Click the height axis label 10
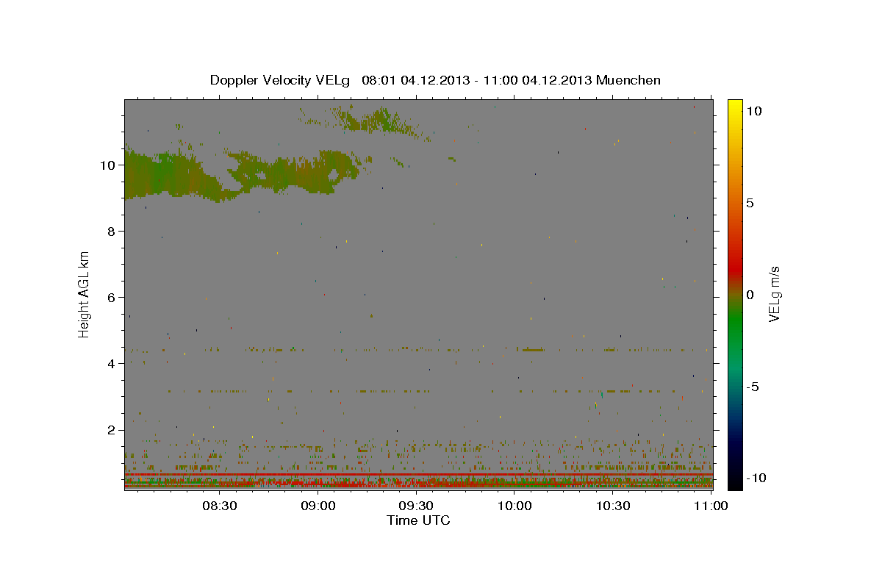Image resolution: width=882 pixels, height=588 pixels. click(x=107, y=165)
